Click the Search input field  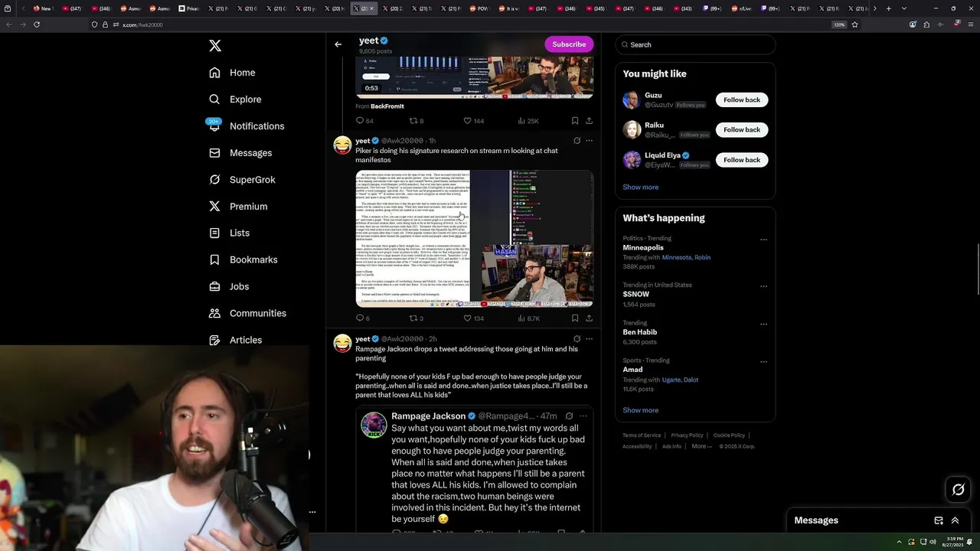click(x=695, y=44)
